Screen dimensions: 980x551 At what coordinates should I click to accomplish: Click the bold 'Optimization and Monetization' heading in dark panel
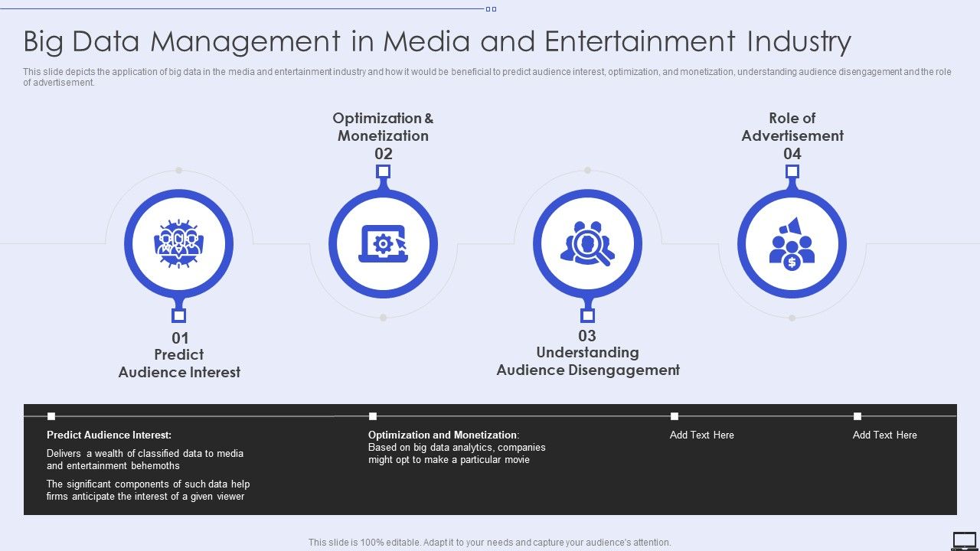pyautogui.click(x=443, y=435)
